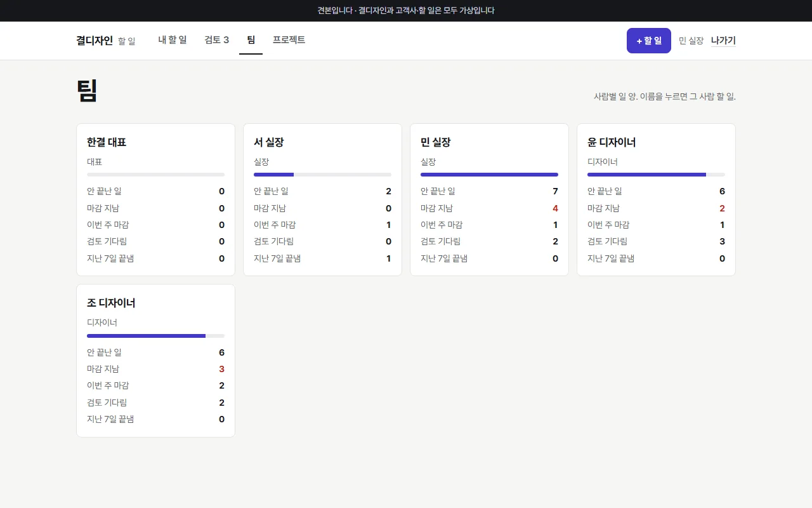Click 조 디자이너's workload progress bar

[x=155, y=335]
